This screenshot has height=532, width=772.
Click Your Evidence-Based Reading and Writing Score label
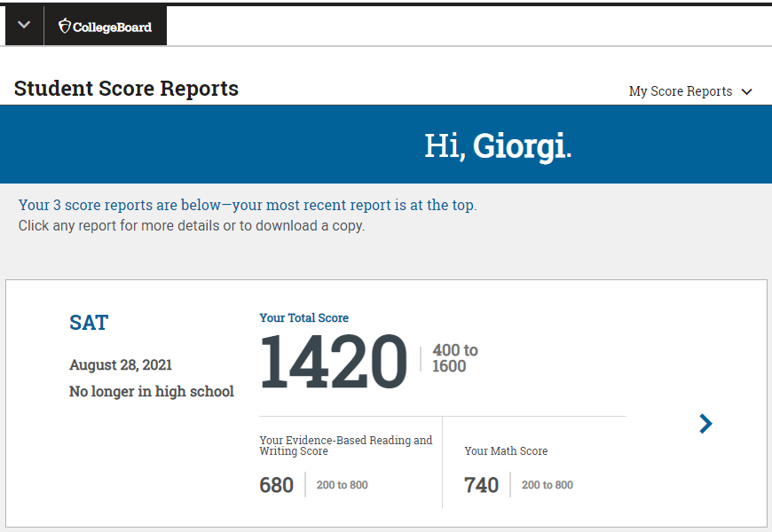tap(345, 445)
